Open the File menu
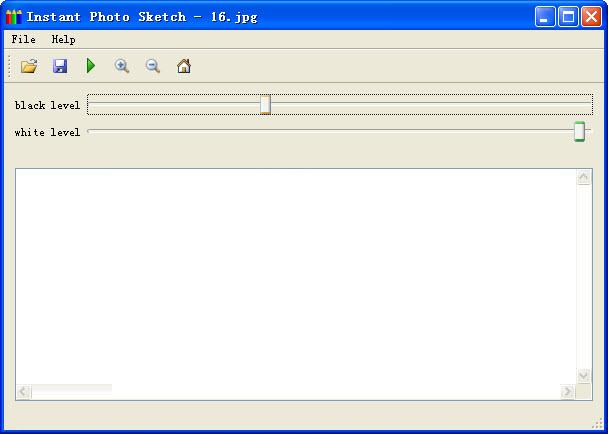This screenshot has width=608, height=434. 23,40
